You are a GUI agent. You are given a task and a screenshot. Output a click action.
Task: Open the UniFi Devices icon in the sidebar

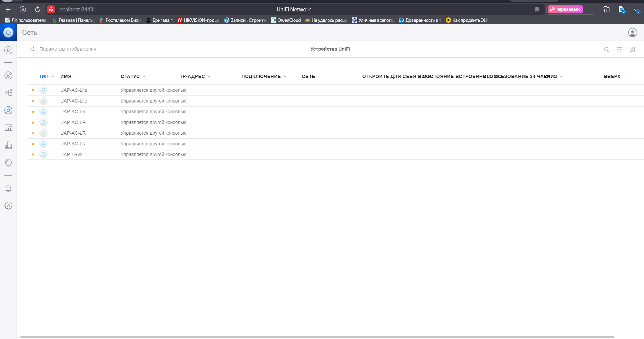coord(8,110)
